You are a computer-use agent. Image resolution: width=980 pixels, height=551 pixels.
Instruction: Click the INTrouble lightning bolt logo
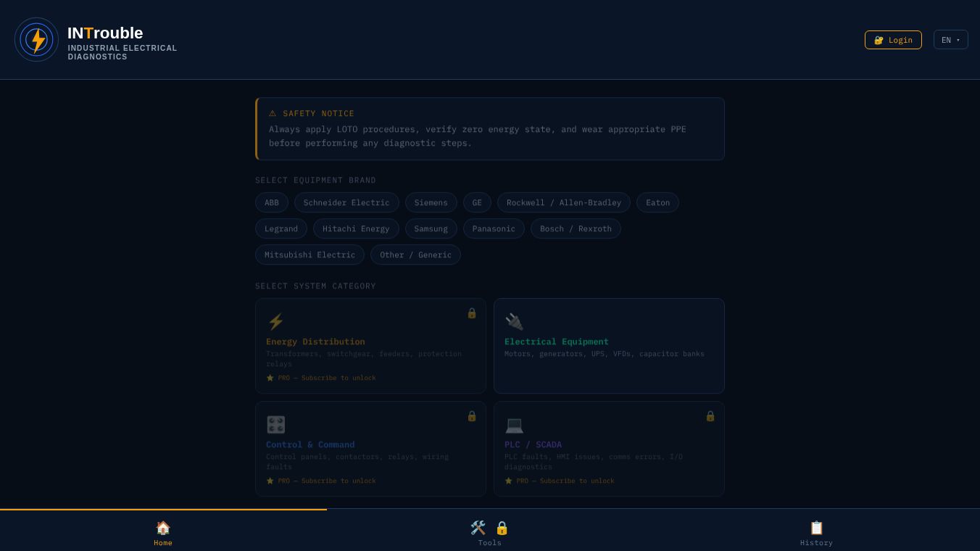36,40
